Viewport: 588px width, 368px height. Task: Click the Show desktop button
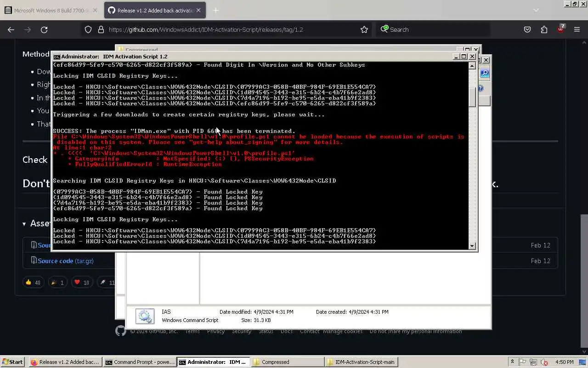[x=583, y=362]
